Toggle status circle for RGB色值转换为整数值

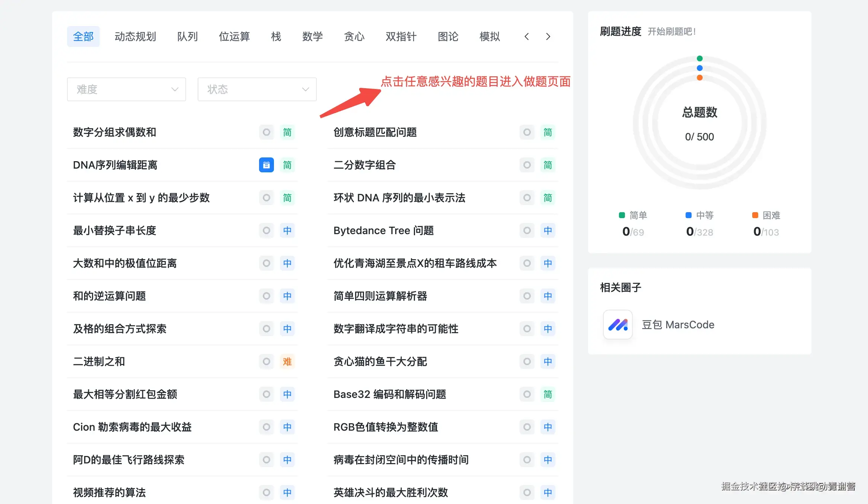(527, 427)
